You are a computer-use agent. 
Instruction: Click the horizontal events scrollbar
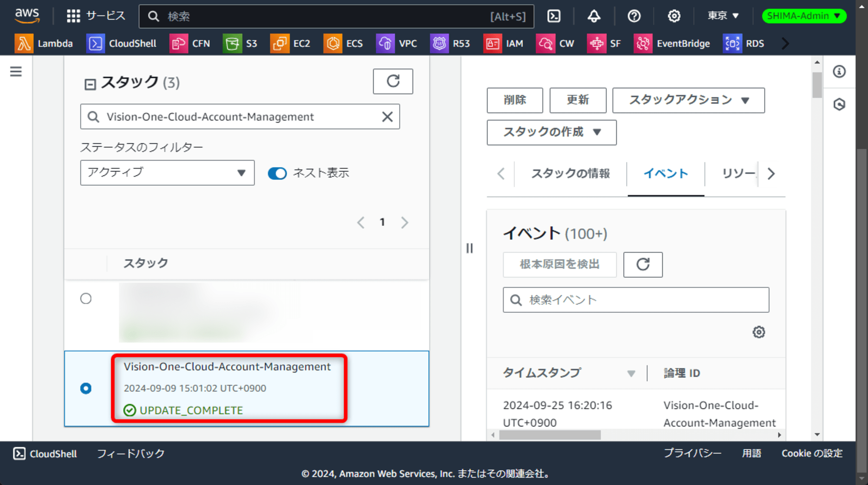[550, 435]
